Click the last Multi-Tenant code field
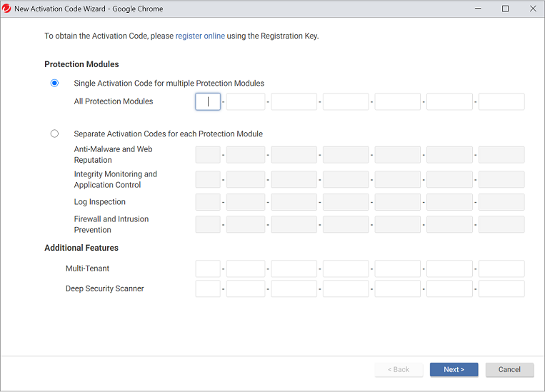 click(x=501, y=268)
